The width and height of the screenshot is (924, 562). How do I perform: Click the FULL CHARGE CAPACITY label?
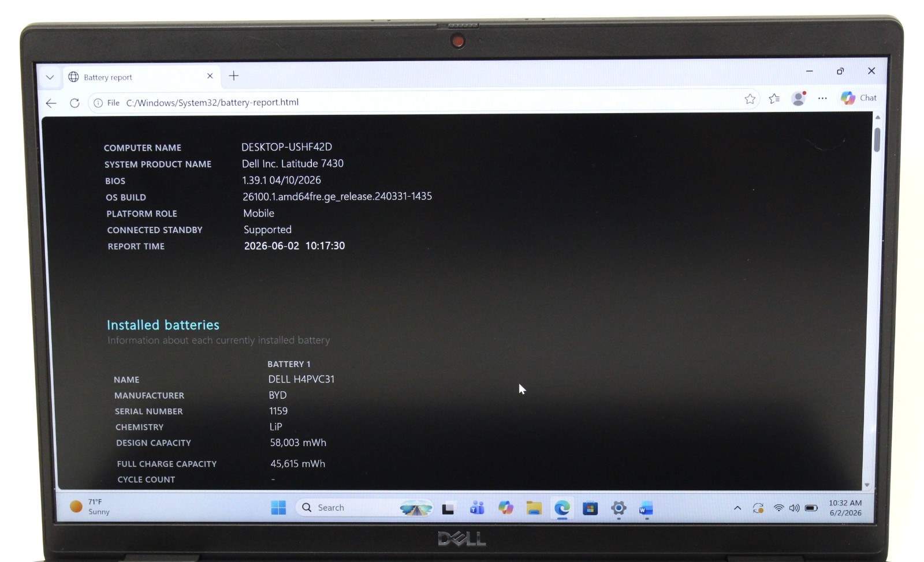[167, 464]
